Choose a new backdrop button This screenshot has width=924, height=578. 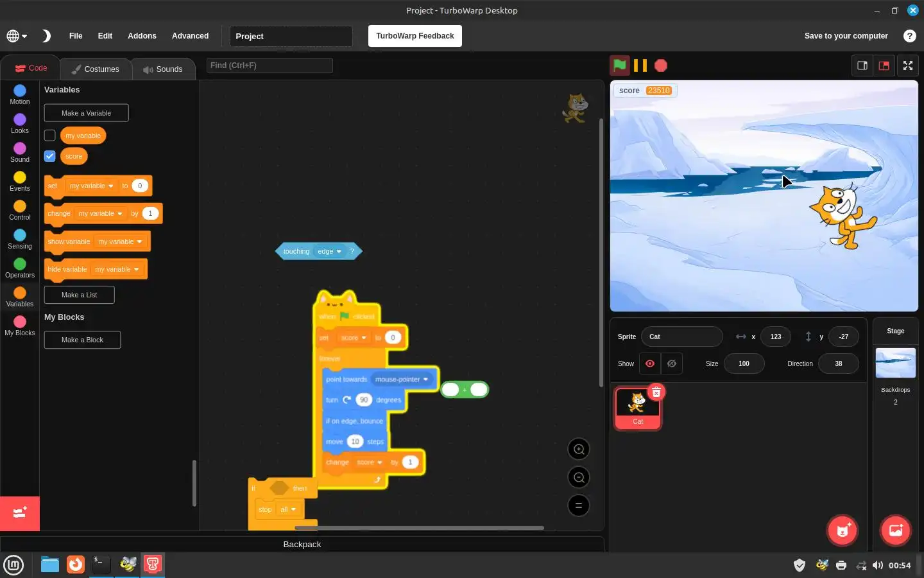(x=896, y=530)
